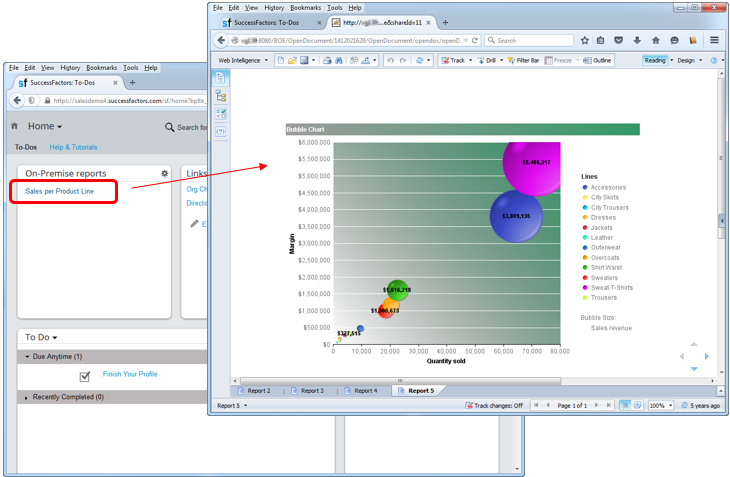The image size is (730, 477).
Task: Click the downloads arrow icon in browser toolbar
Action: click(637, 40)
